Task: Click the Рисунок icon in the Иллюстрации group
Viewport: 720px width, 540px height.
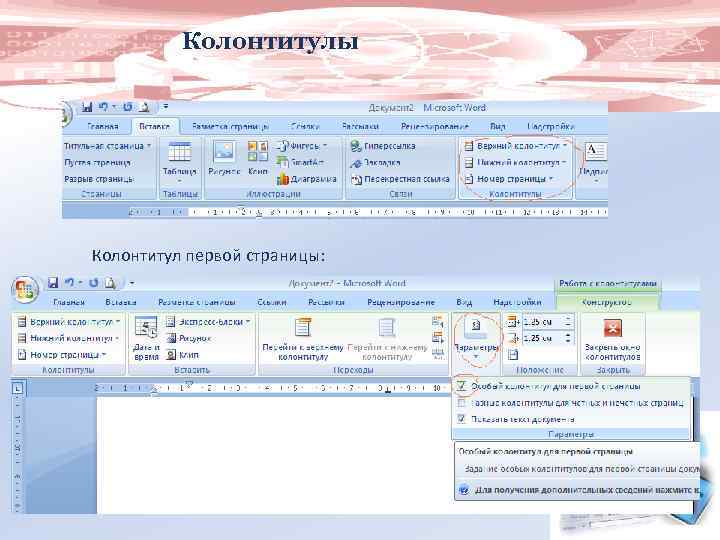Action: tap(224, 158)
